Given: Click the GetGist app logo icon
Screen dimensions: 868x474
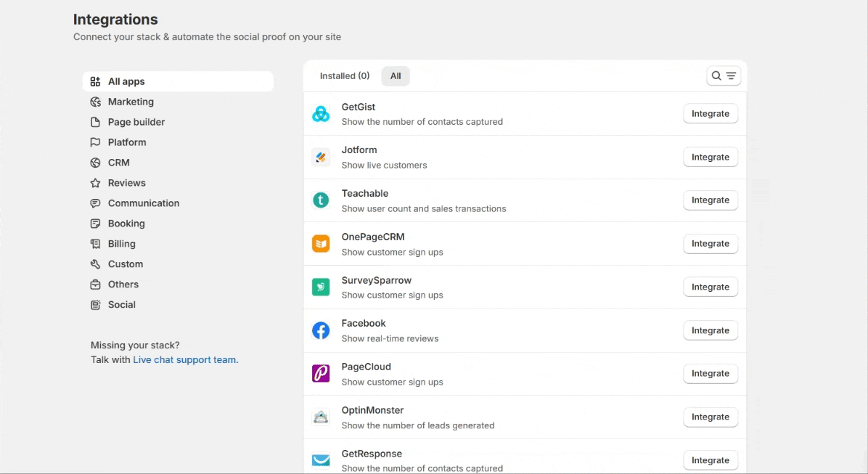Looking at the screenshot, I should [321, 114].
